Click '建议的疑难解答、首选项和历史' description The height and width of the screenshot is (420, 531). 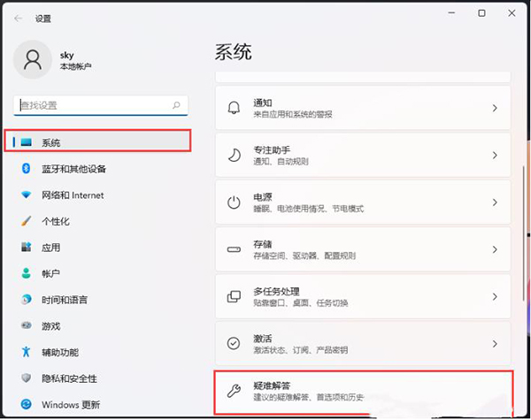click(x=308, y=397)
